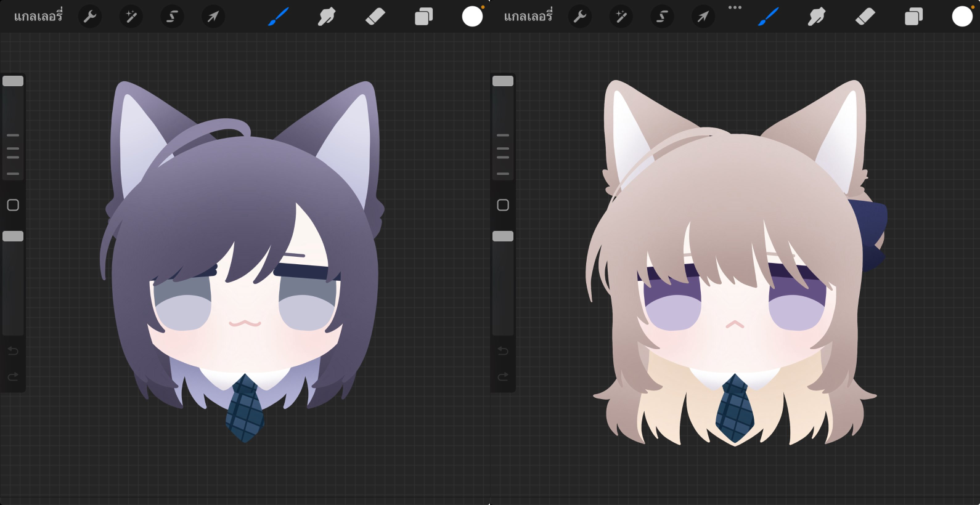
Task: Open the Layers panel in left canvas
Action: [423, 17]
